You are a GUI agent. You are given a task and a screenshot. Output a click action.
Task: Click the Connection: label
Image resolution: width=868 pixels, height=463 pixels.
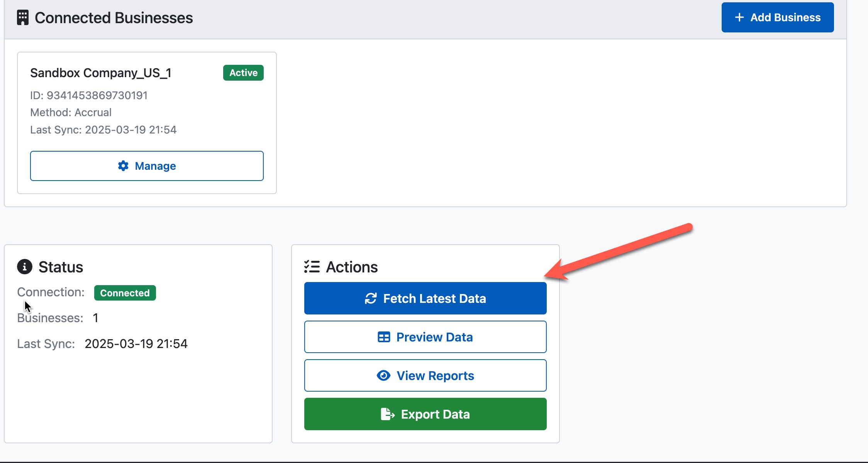click(51, 292)
